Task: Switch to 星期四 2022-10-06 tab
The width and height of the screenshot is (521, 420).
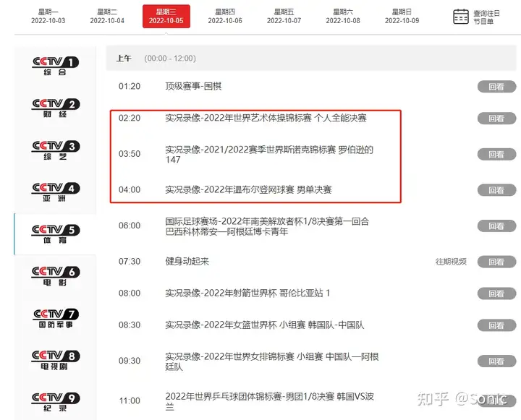Action: 225,17
